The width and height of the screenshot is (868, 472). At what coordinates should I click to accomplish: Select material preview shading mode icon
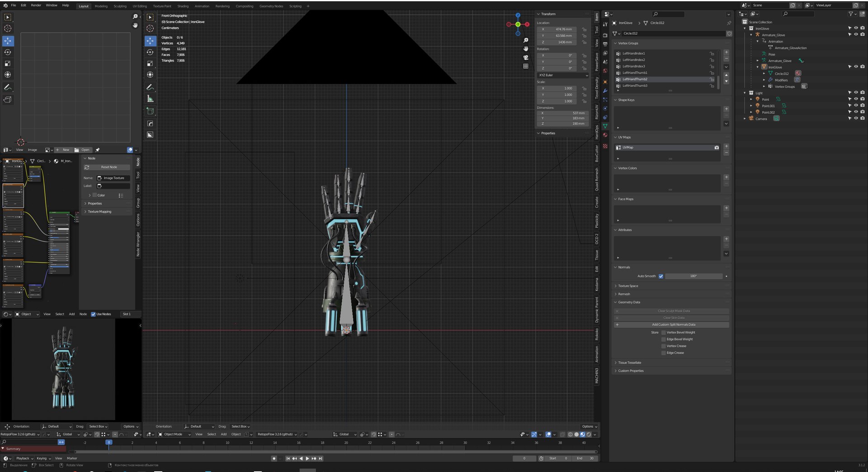(x=583, y=434)
